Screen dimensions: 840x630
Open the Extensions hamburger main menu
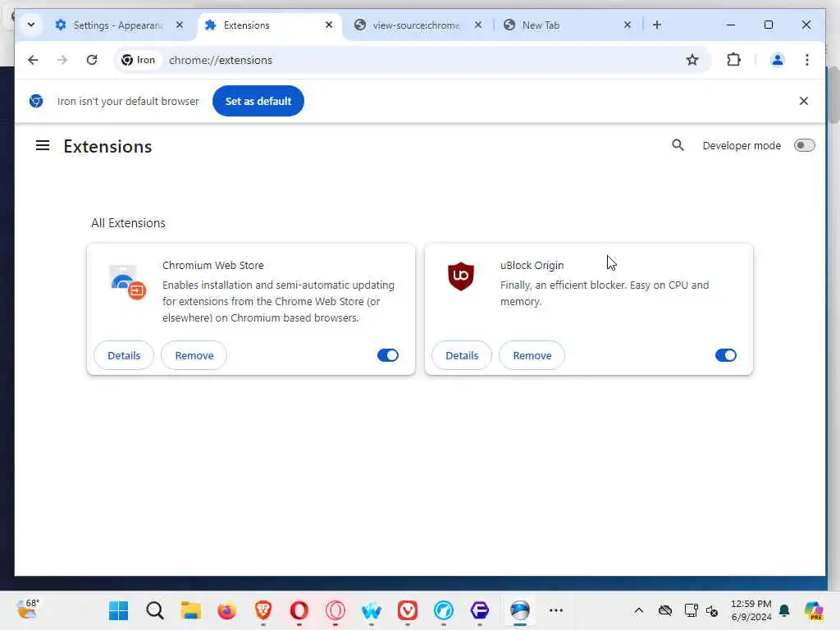(x=43, y=146)
